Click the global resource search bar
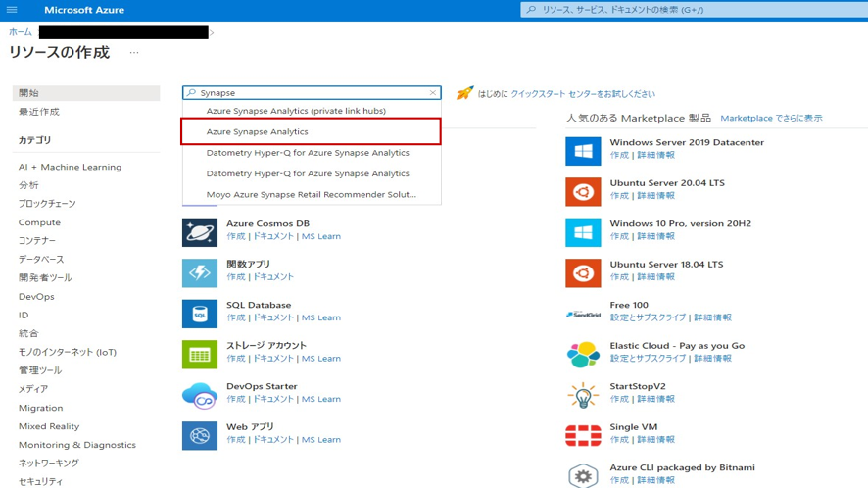The image size is (868, 488). [x=695, y=10]
